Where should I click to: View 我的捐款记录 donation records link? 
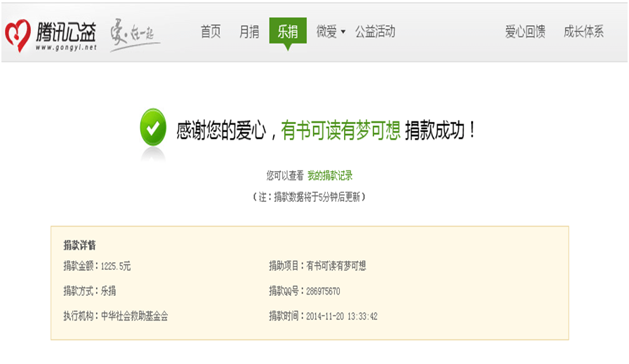click(x=330, y=176)
